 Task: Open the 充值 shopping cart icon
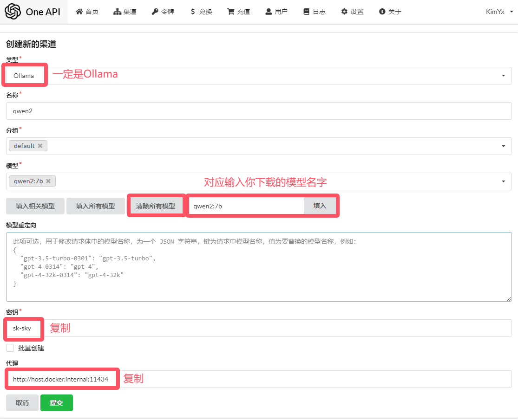[x=230, y=12]
